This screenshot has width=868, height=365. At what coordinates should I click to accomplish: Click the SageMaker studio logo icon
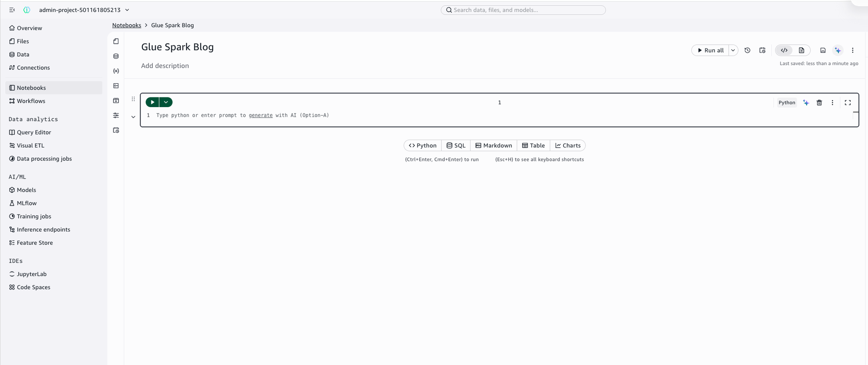click(x=27, y=10)
